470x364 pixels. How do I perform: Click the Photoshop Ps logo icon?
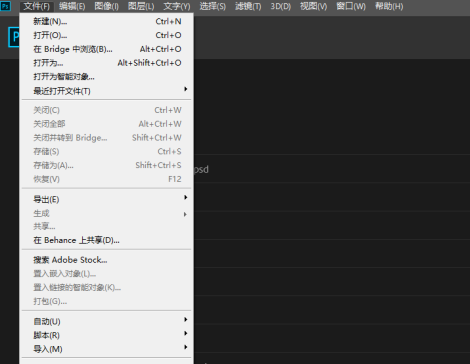5,6
